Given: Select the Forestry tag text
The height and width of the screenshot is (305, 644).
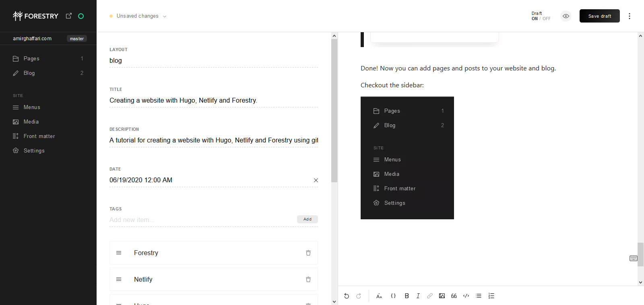Looking at the screenshot, I should click(146, 253).
